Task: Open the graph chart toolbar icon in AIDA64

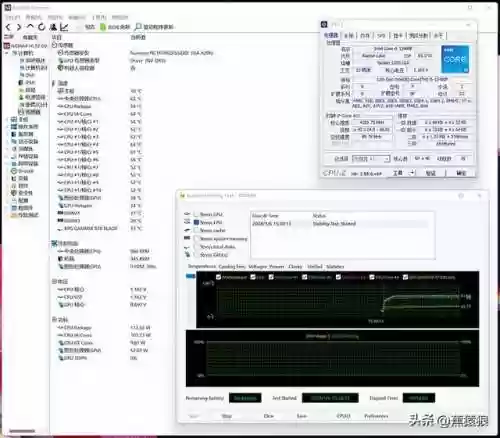Action: (64, 27)
